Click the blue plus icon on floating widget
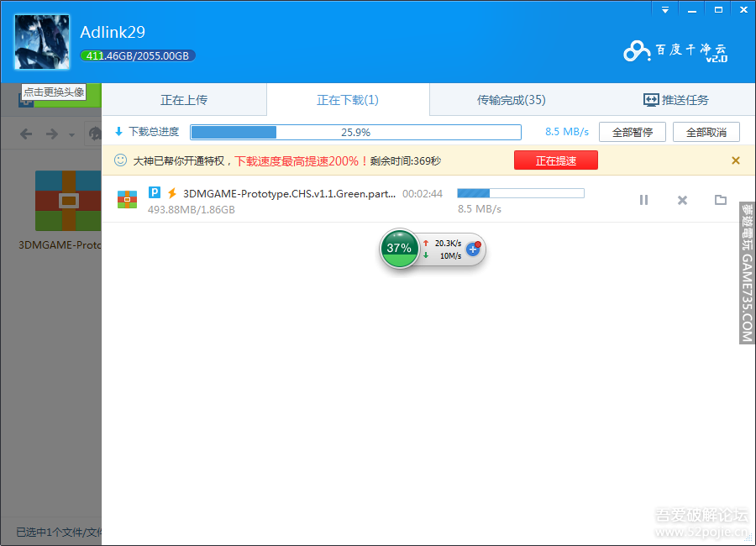The image size is (756, 546). 472,249
